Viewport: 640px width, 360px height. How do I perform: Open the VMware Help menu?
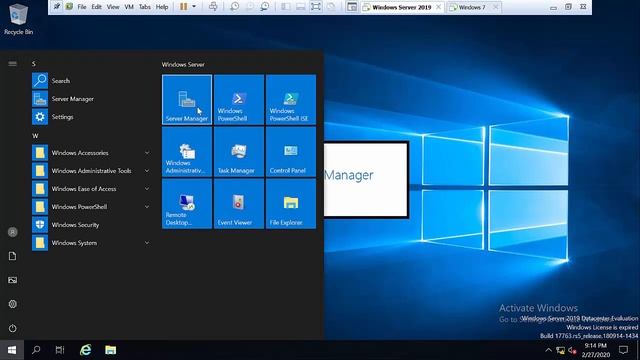162,7
